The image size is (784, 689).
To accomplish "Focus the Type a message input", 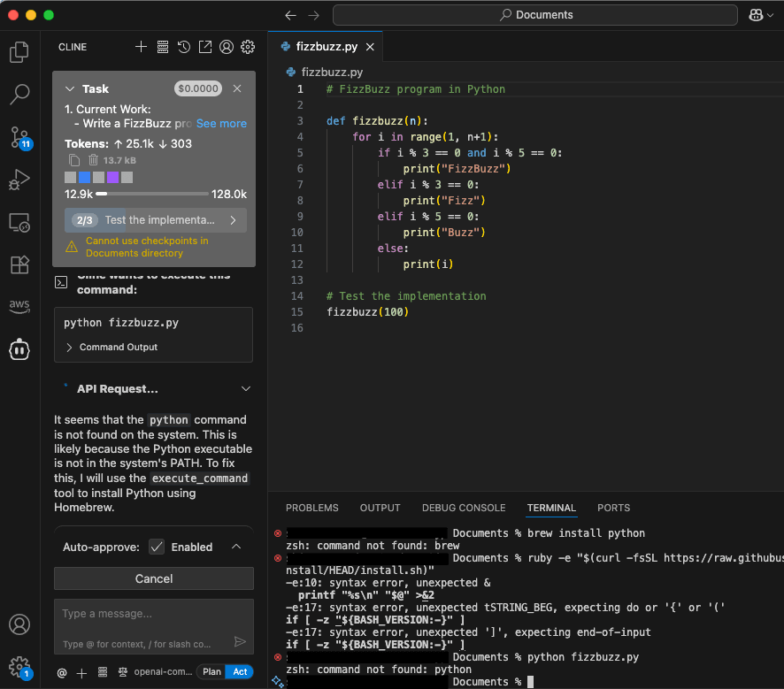I will (154, 626).
